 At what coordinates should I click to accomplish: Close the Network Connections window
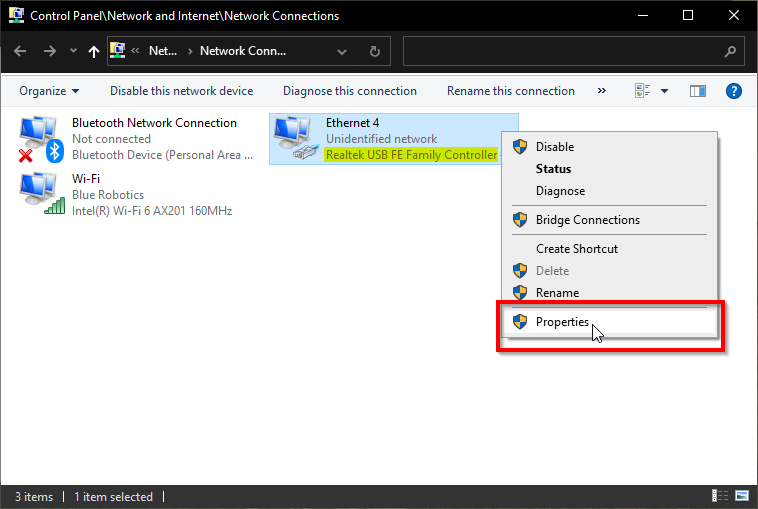tap(733, 15)
